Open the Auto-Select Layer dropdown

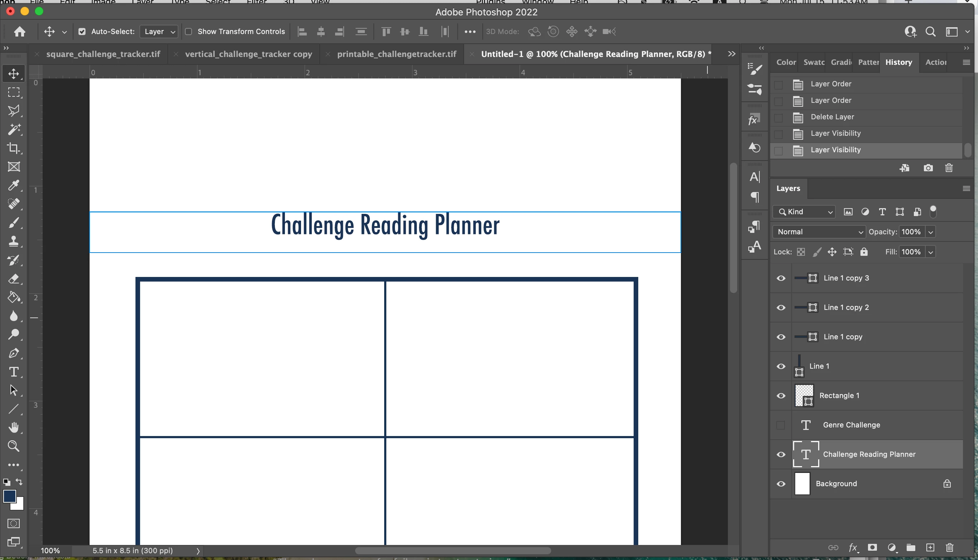pyautogui.click(x=159, y=32)
